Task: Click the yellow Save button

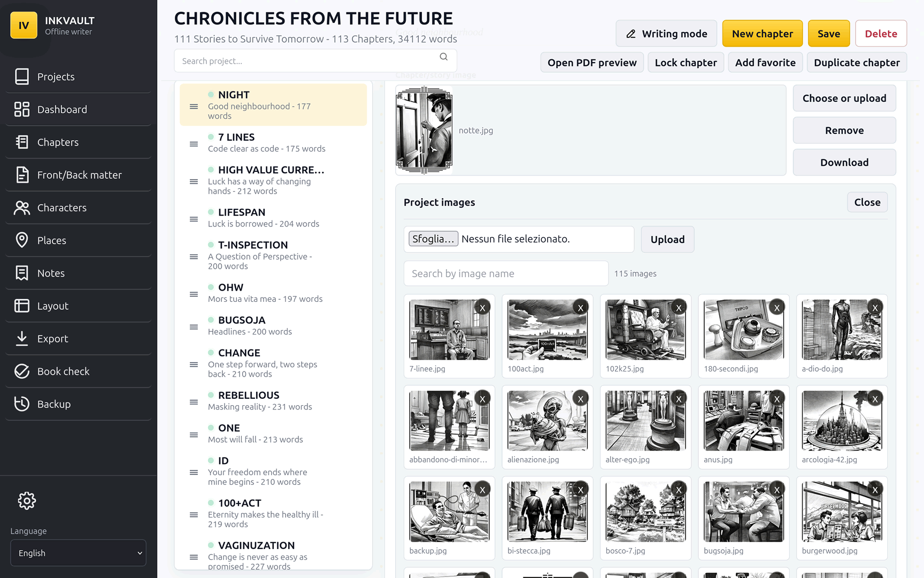Action: click(x=829, y=34)
